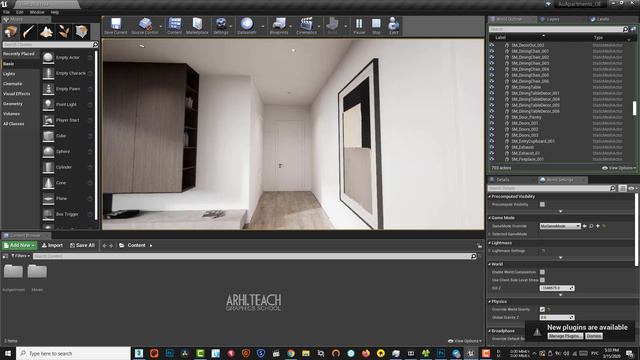Viewport: 640px width, 360px height.
Task: Open GameMode Override dropdown
Action: click(560, 226)
